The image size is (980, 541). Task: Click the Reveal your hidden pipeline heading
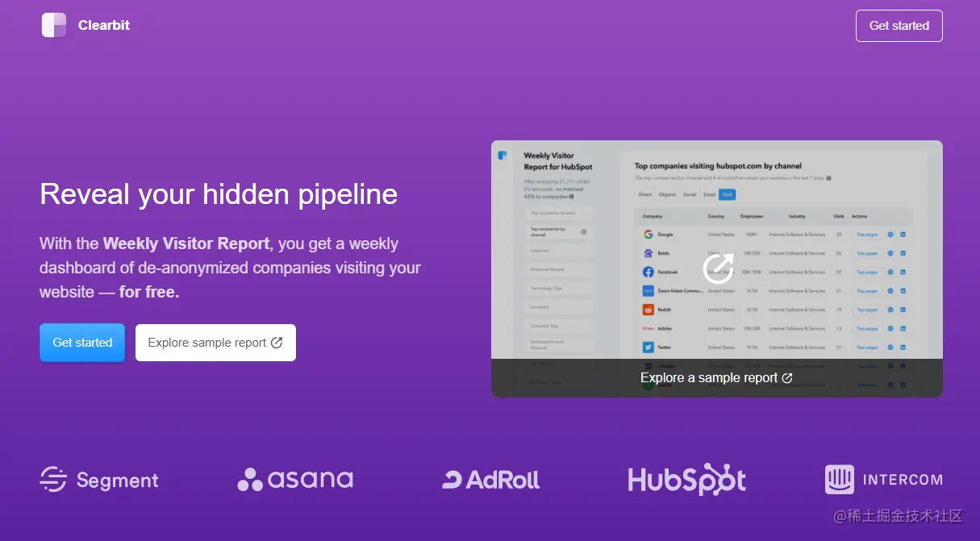pos(219,194)
